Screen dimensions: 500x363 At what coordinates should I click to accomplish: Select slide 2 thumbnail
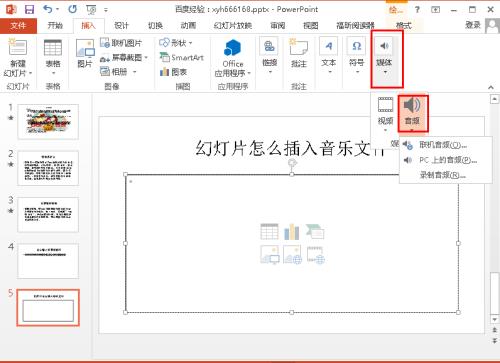48,168
